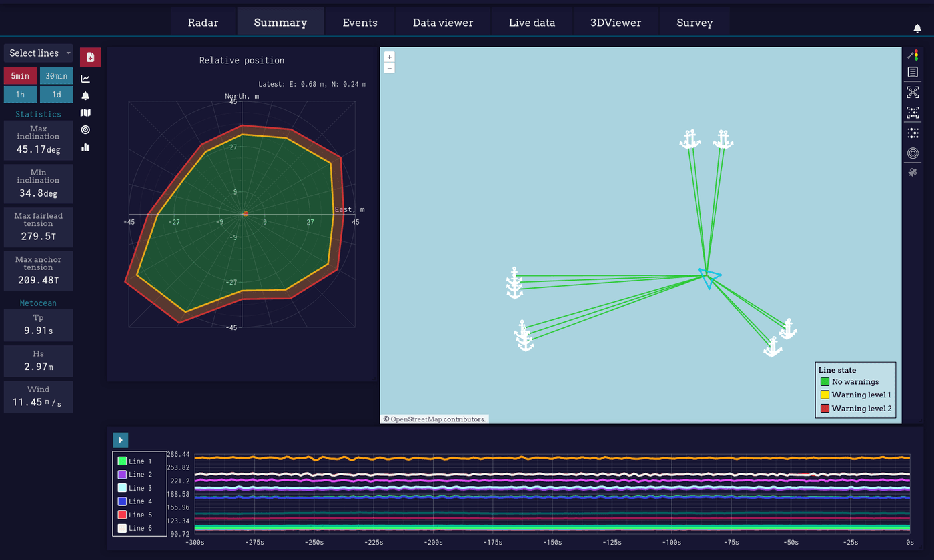Open the line chart view icon

[x=85, y=79]
